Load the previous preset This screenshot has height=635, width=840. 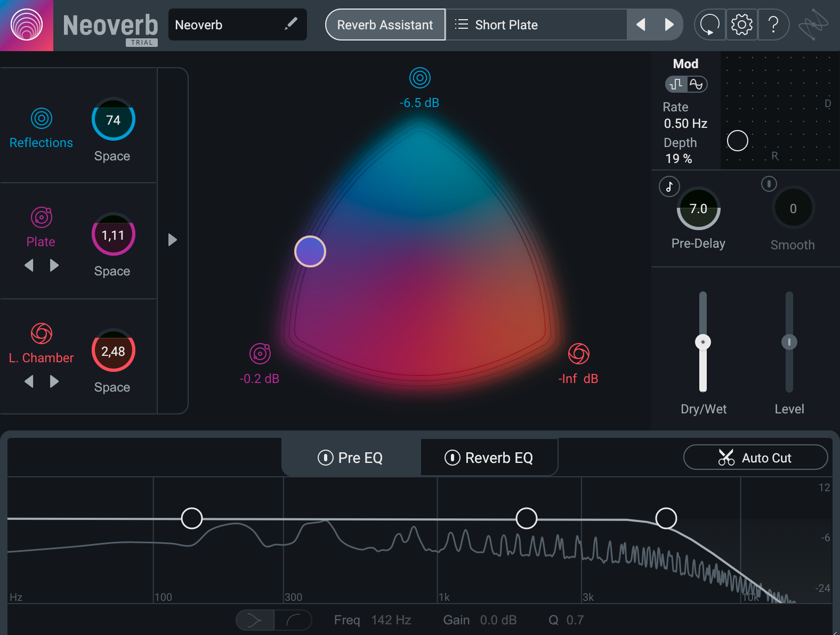point(641,25)
